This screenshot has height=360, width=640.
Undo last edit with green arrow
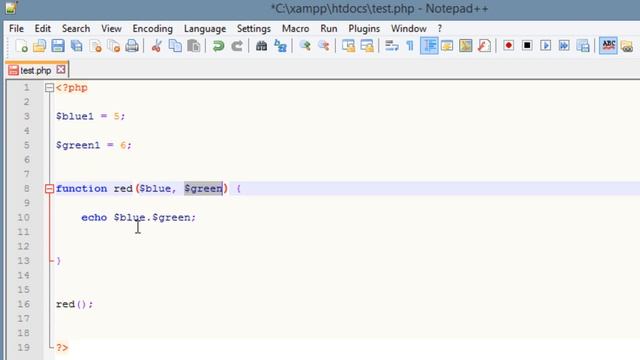click(x=218, y=46)
